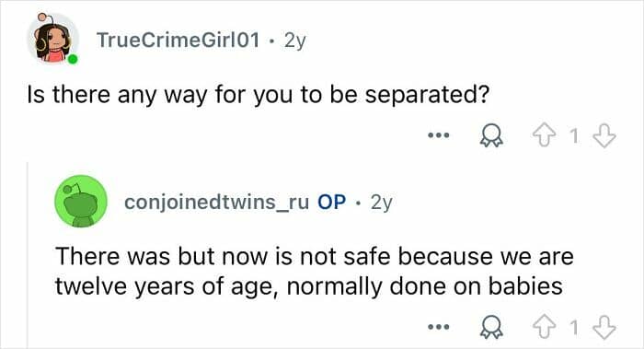Downvote TrueCrimeGirl01's comment
644x349 pixels.
(604, 136)
